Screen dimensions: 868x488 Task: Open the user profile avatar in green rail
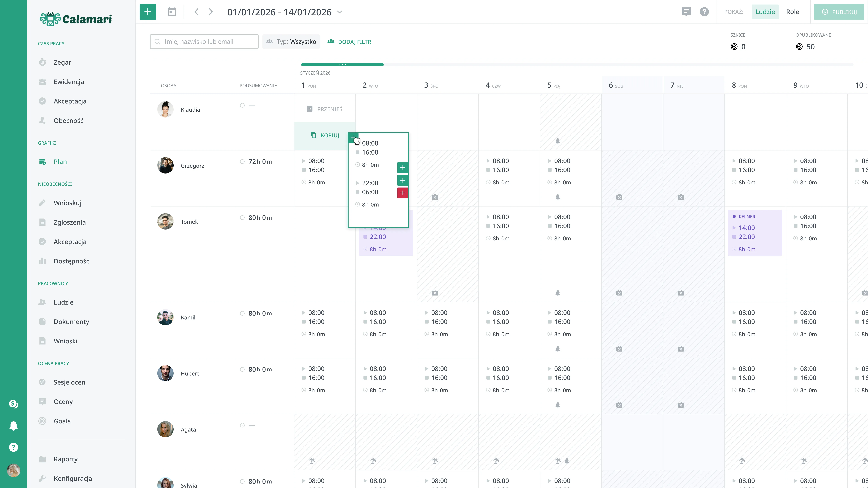(13, 471)
